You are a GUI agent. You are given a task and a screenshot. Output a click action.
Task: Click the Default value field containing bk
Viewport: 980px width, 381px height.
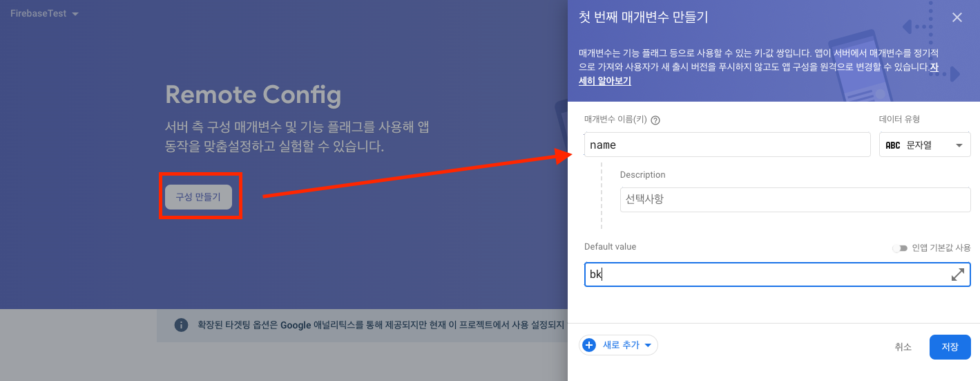[x=767, y=275]
